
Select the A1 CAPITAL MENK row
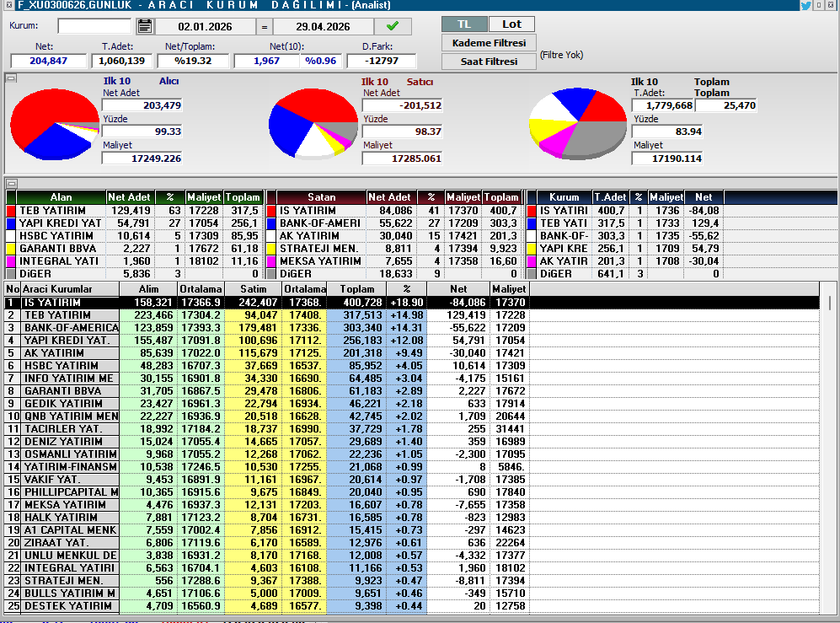pos(411,530)
